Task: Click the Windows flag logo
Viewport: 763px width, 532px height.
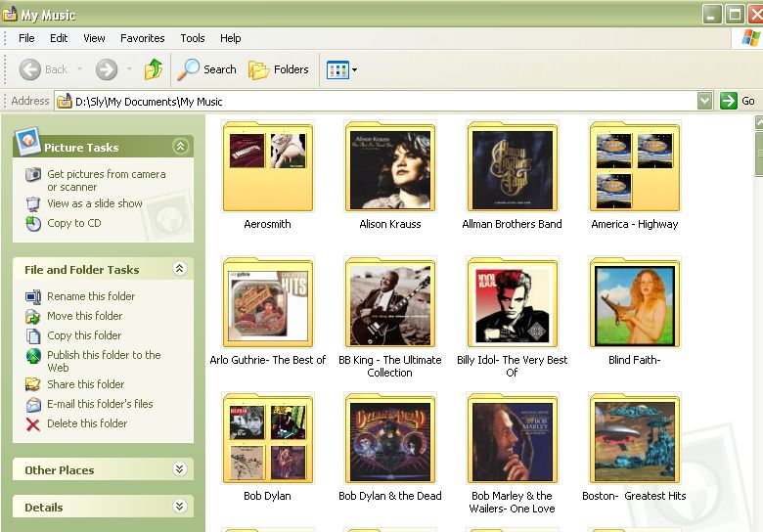Action: [x=751, y=38]
